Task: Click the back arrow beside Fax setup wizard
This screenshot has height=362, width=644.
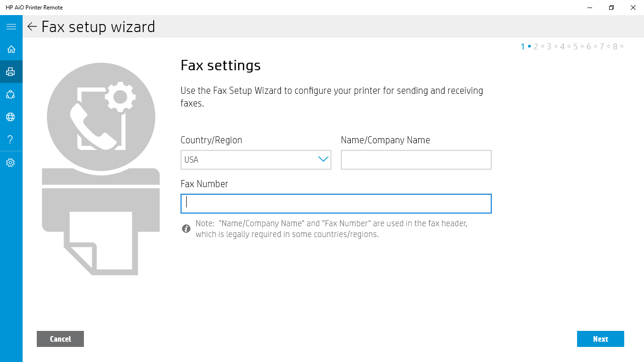Action: (x=32, y=26)
